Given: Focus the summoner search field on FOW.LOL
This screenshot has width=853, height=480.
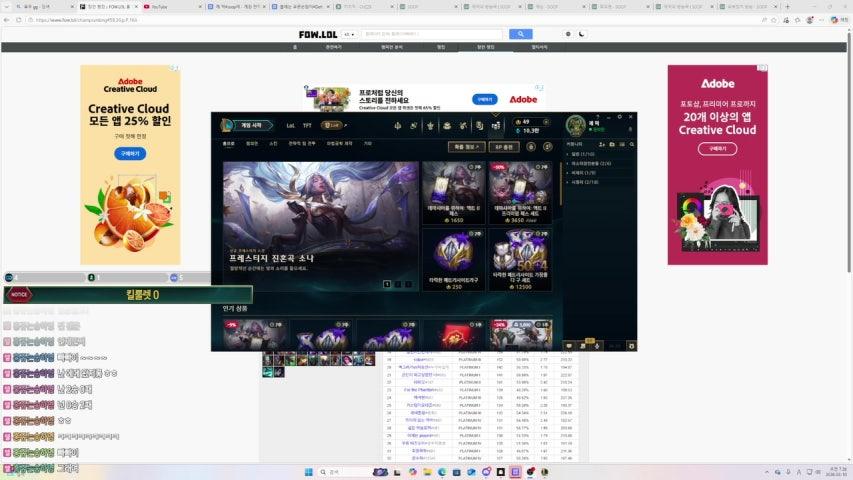Looking at the screenshot, I should coord(431,34).
